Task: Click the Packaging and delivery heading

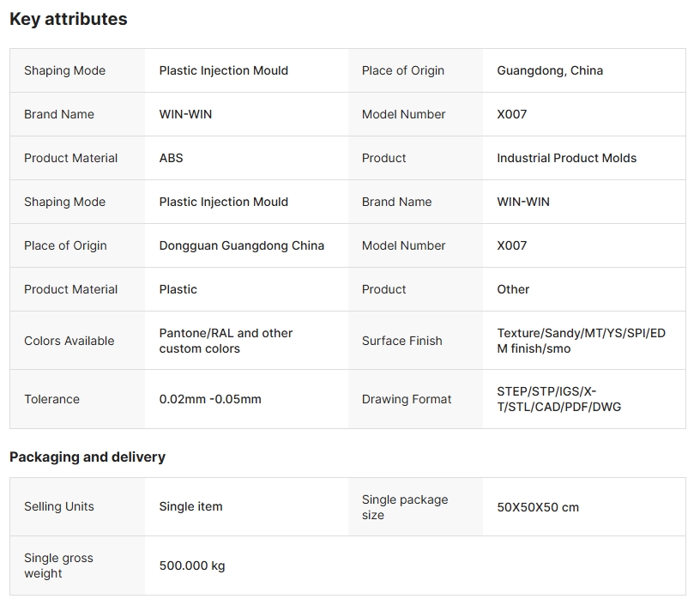Action: (87, 457)
